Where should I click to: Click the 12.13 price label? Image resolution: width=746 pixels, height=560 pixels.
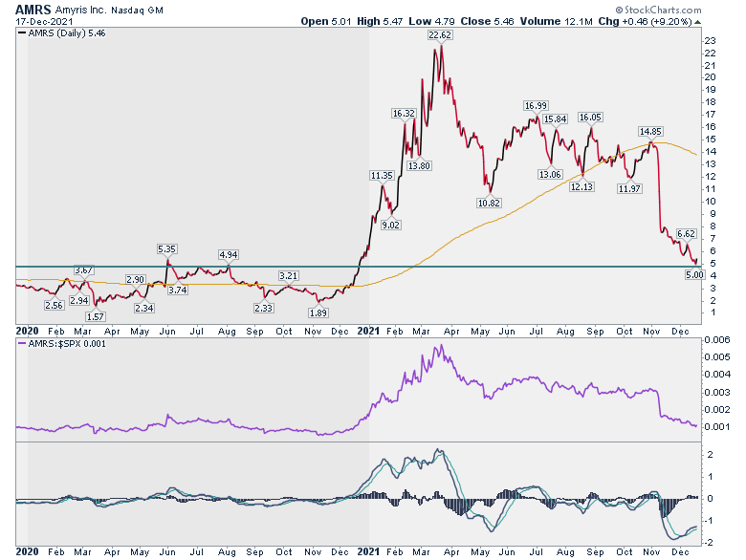point(581,186)
